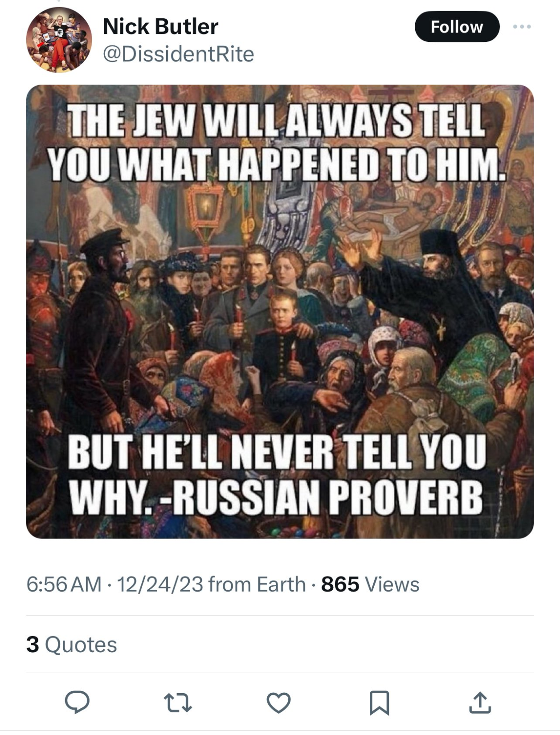Image resolution: width=560 pixels, height=735 pixels.
Task: Open the attached image in full view
Action: coord(280,312)
